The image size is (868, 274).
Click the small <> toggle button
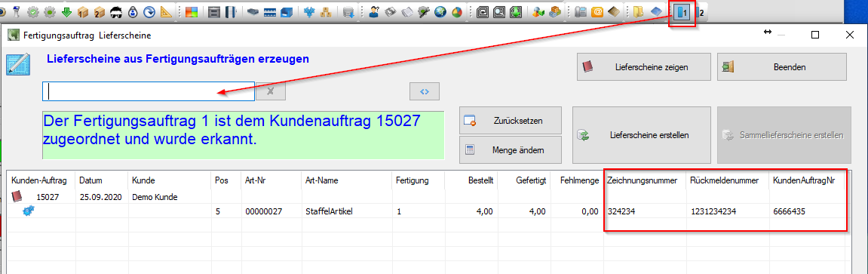425,91
